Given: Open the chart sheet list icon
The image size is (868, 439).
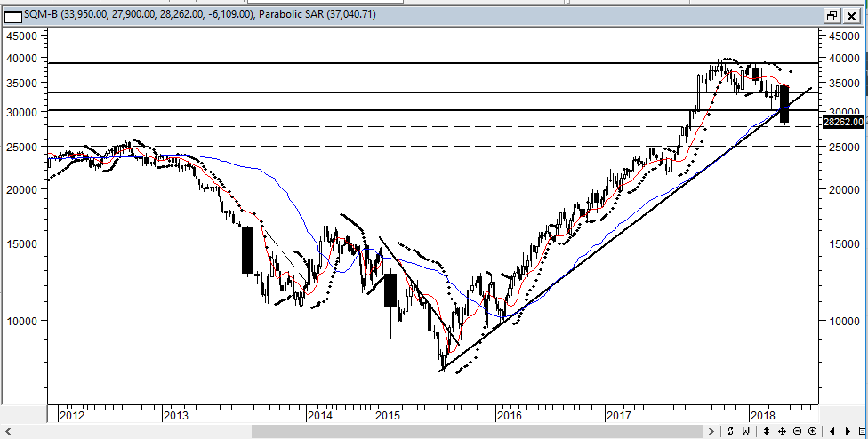Looking at the screenshot, I should [x=863, y=431].
